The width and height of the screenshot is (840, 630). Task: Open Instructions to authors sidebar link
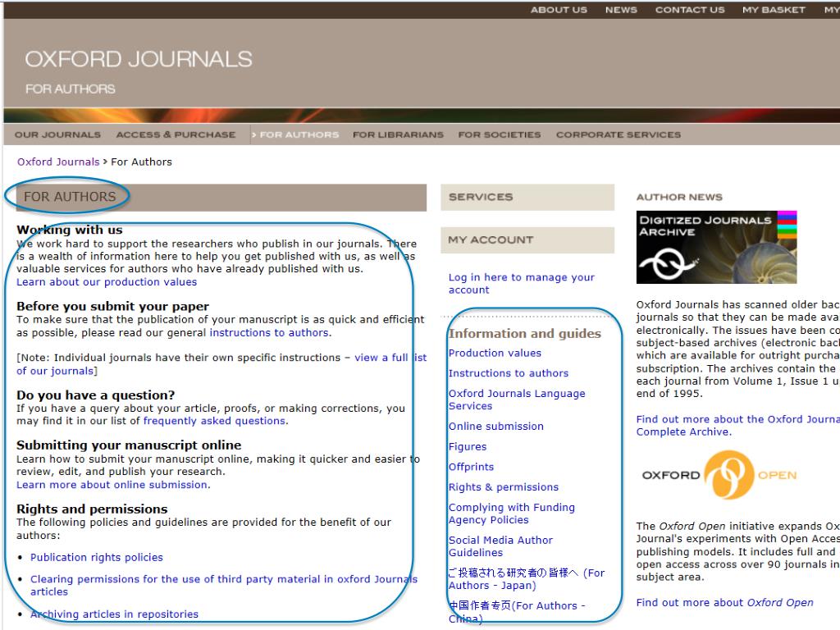[x=509, y=373]
